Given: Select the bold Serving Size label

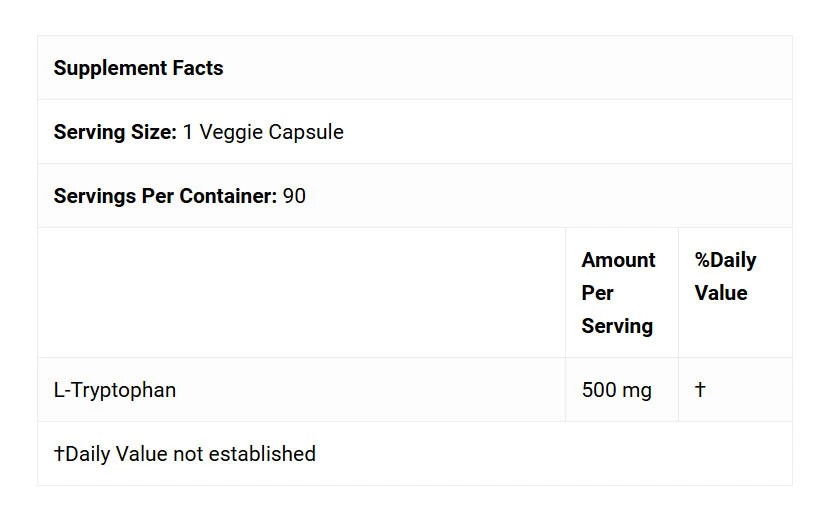Looking at the screenshot, I should pos(115,132).
